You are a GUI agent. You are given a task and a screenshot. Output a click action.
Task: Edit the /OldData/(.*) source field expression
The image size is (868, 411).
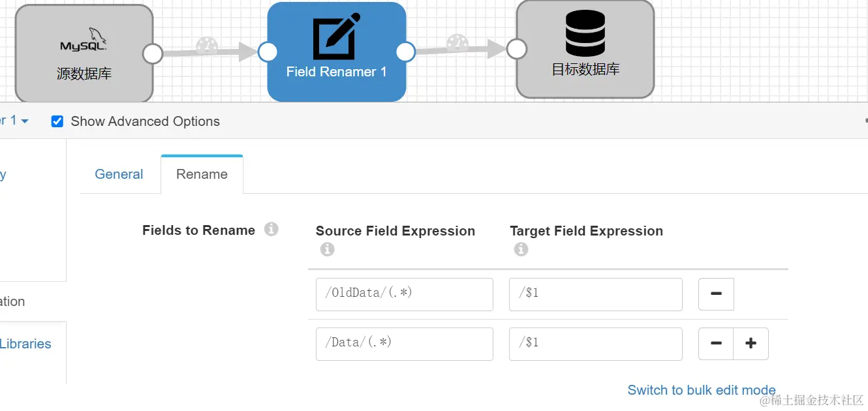pos(404,294)
